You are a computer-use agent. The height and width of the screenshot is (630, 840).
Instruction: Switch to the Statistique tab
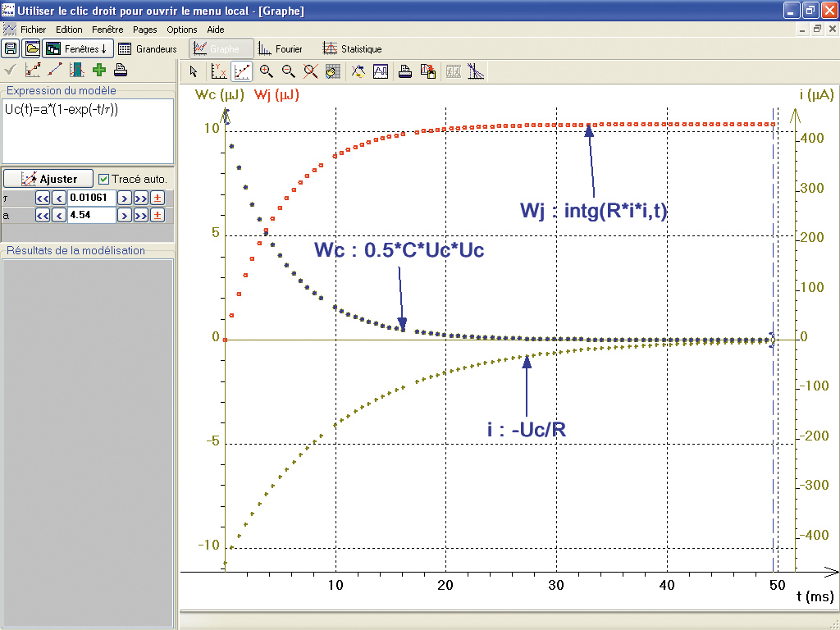(352, 48)
